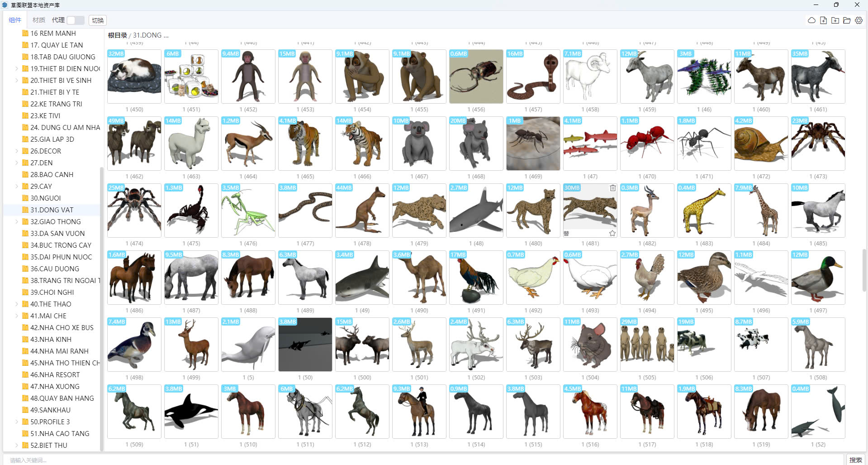Expand the 26.DECOR folder tree

(17, 151)
